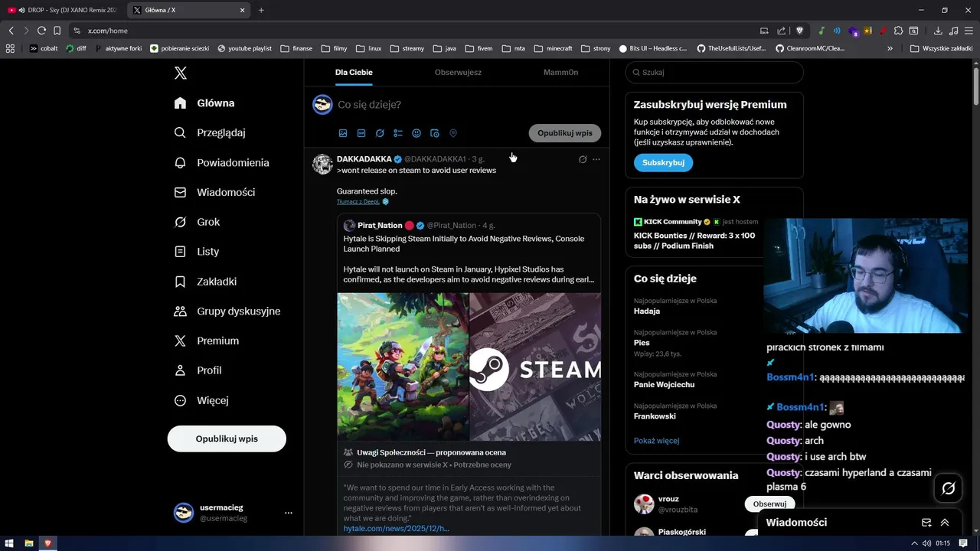
Task: Click the white Opublikuj wpis sidebar button
Action: click(x=227, y=439)
